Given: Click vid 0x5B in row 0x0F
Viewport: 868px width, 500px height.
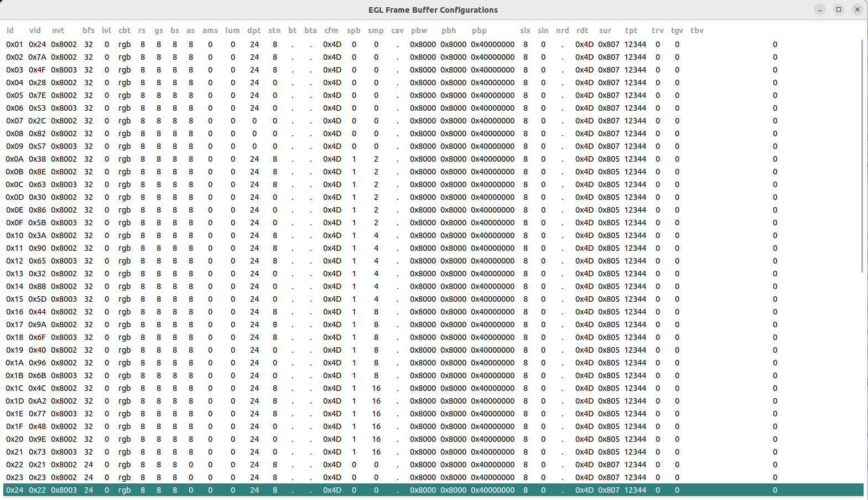Looking at the screenshot, I should pyautogui.click(x=38, y=223).
